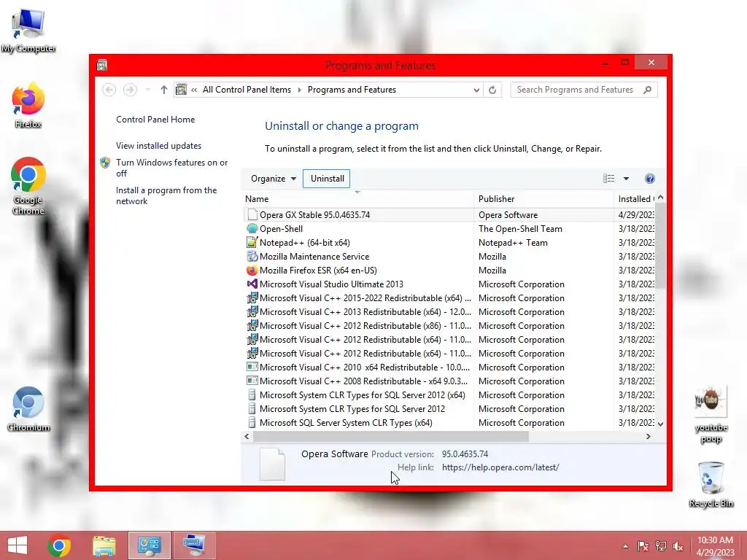Open the view options dropdown arrow
747x560 pixels.
(626, 179)
